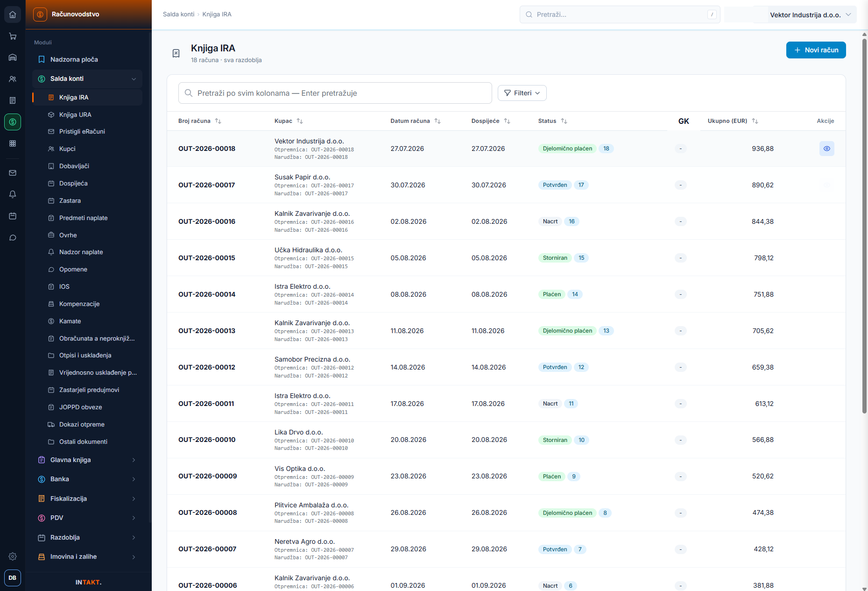Expand the PDV section
The width and height of the screenshot is (868, 591).
point(87,518)
